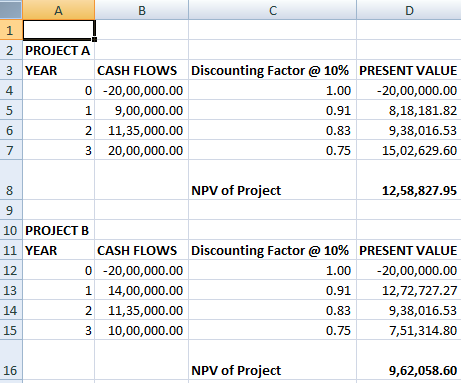
Task: Click YEAR header in row 3
Action: coord(59,70)
